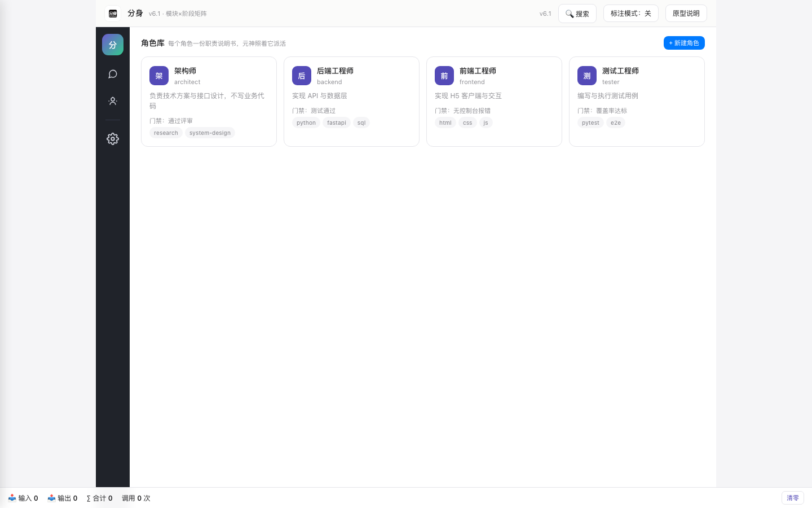This screenshot has width=812, height=508.
Task: Click the 门禁：覆盖率达标 text
Action: [x=602, y=111]
